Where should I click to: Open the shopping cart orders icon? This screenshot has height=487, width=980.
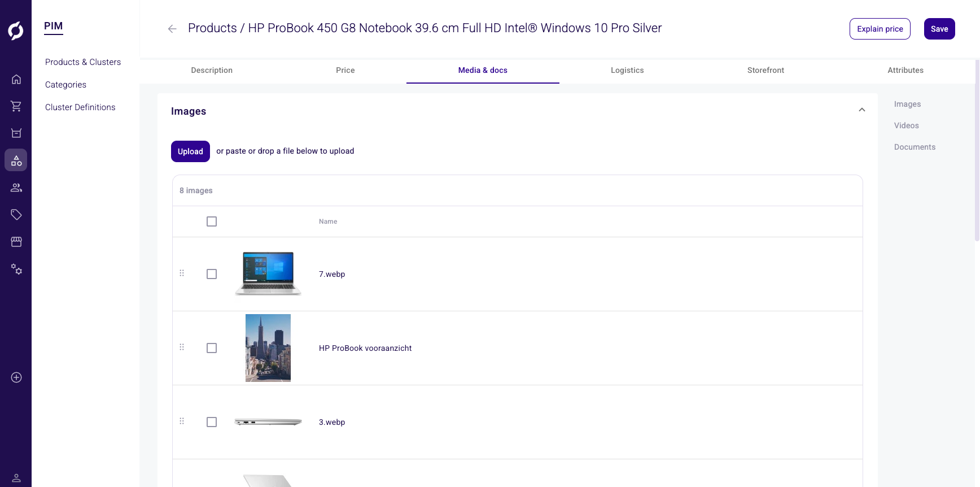pos(16,106)
